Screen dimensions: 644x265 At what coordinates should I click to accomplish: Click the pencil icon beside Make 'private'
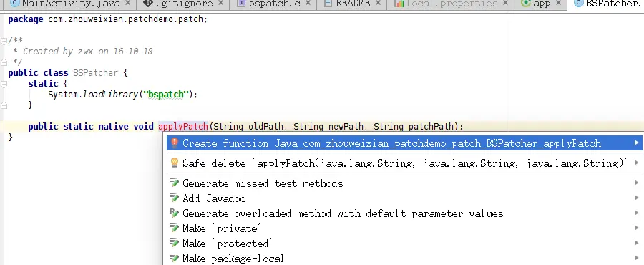pos(175,228)
